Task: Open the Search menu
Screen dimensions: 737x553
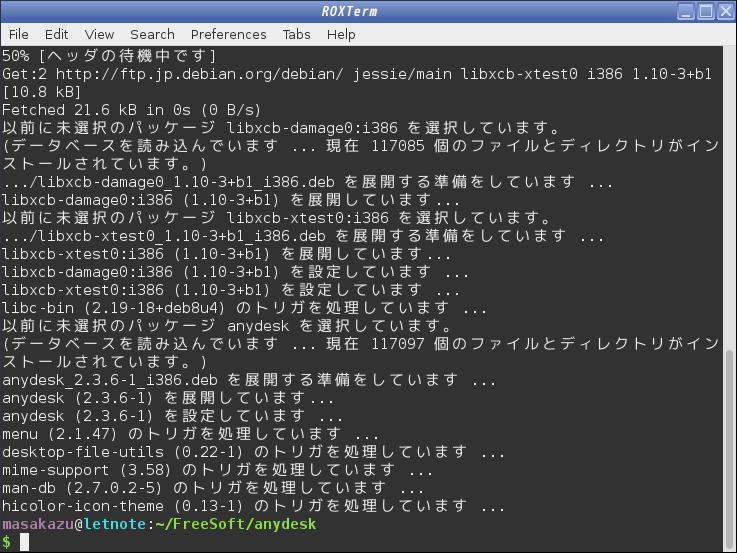Action: point(152,34)
